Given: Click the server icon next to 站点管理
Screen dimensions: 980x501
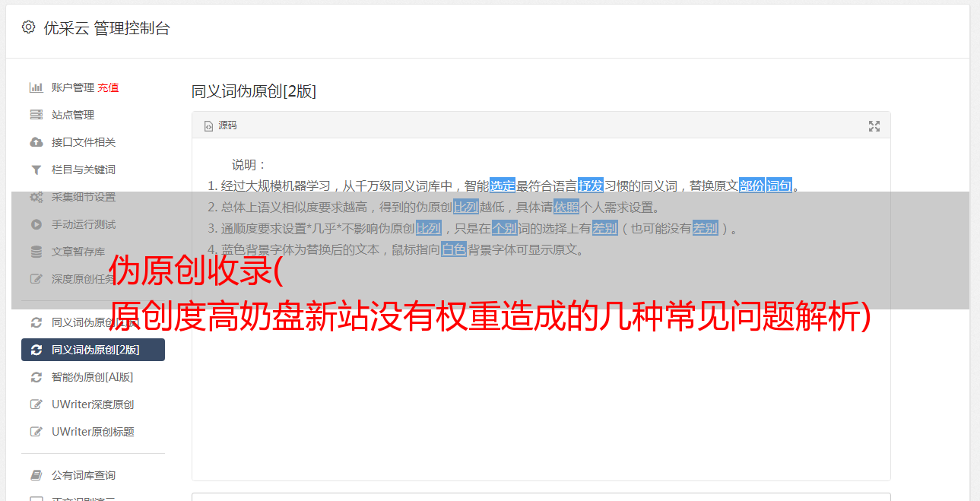Looking at the screenshot, I should [x=36, y=115].
